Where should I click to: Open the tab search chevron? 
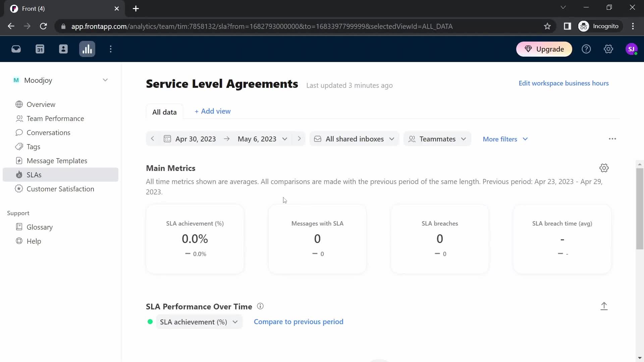(563, 7)
